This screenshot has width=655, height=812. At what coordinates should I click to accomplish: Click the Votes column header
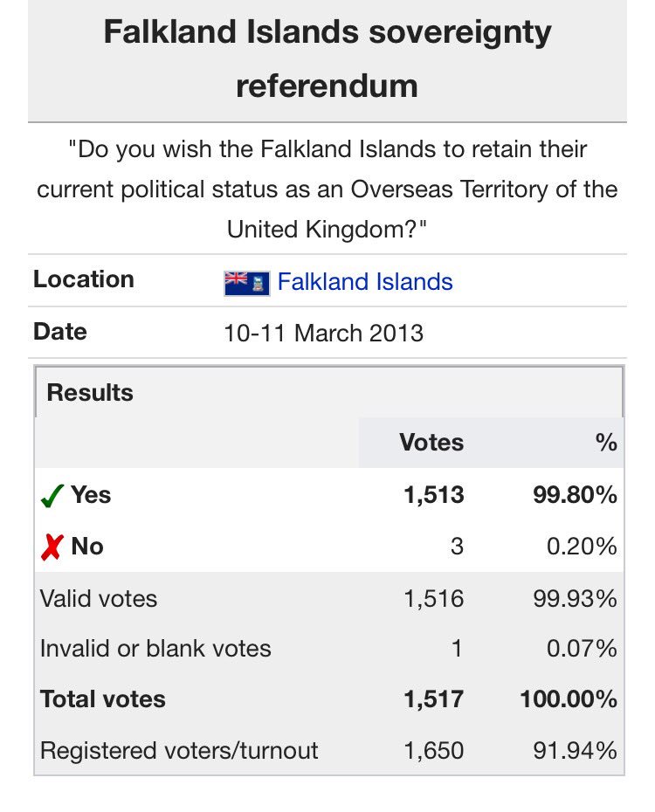[431, 443]
